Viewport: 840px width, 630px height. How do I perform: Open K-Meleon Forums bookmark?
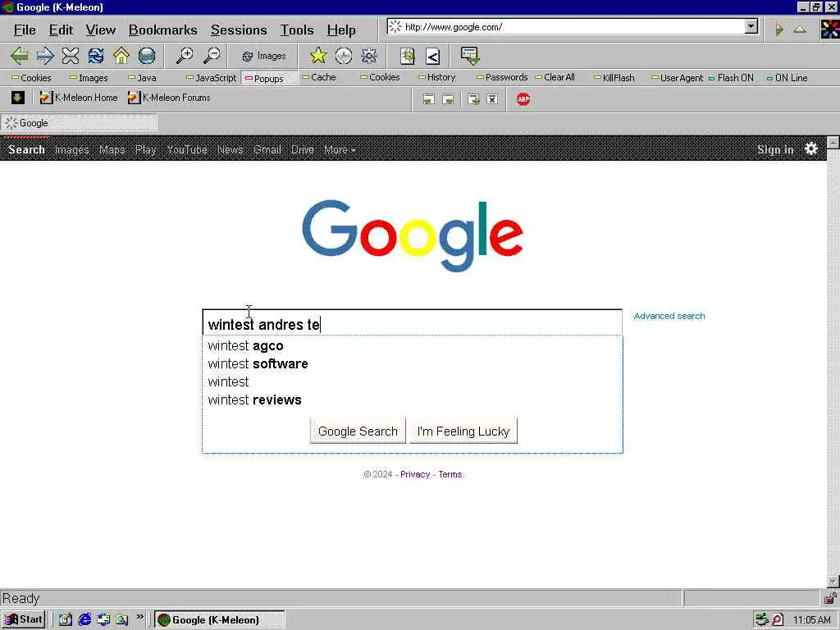[x=169, y=98]
